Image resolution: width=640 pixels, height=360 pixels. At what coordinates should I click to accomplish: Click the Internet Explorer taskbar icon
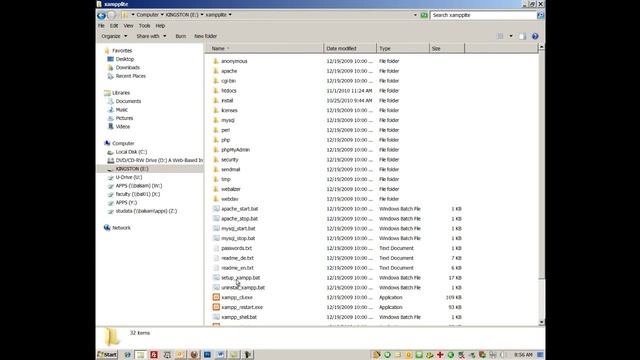click(x=127, y=355)
